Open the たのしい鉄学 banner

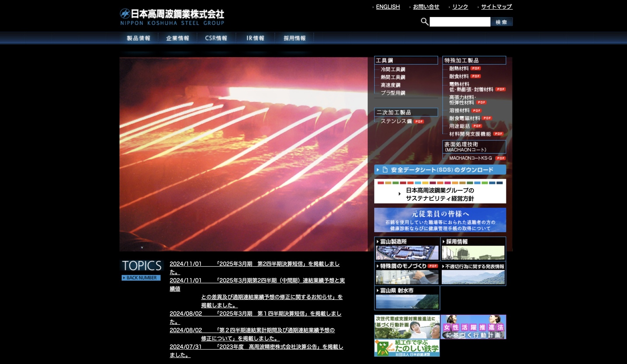(407, 348)
